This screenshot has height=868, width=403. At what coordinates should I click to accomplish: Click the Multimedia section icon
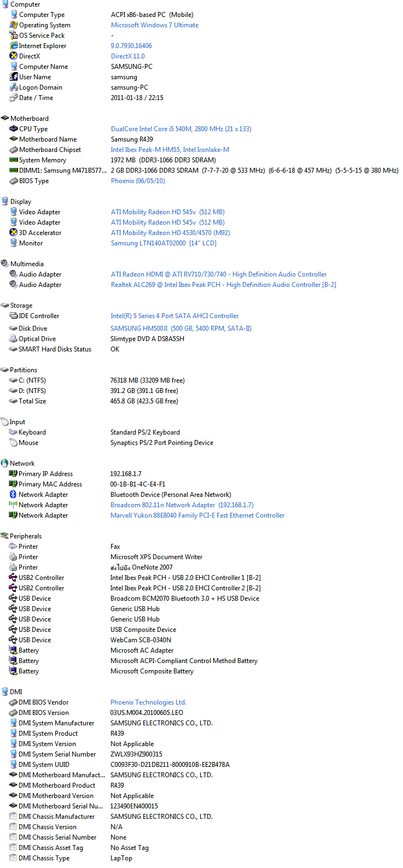(x=5, y=264)
